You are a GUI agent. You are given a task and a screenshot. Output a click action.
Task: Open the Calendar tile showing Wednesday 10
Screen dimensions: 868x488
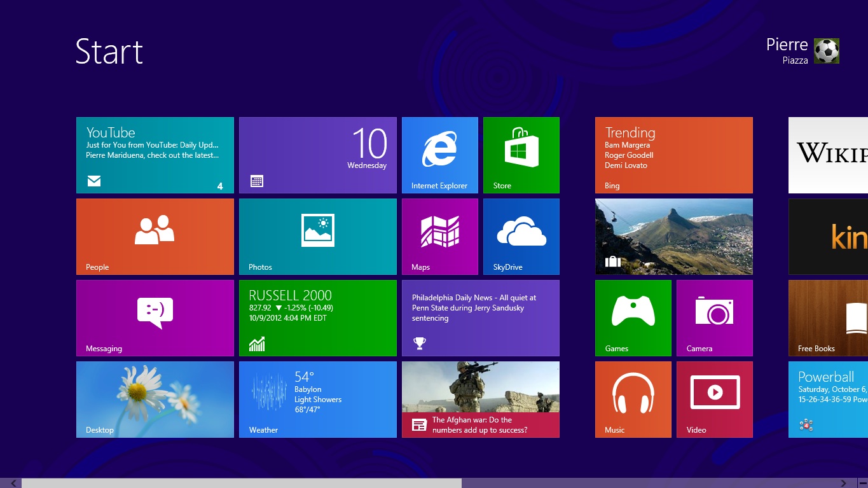(x=318, y=155)
